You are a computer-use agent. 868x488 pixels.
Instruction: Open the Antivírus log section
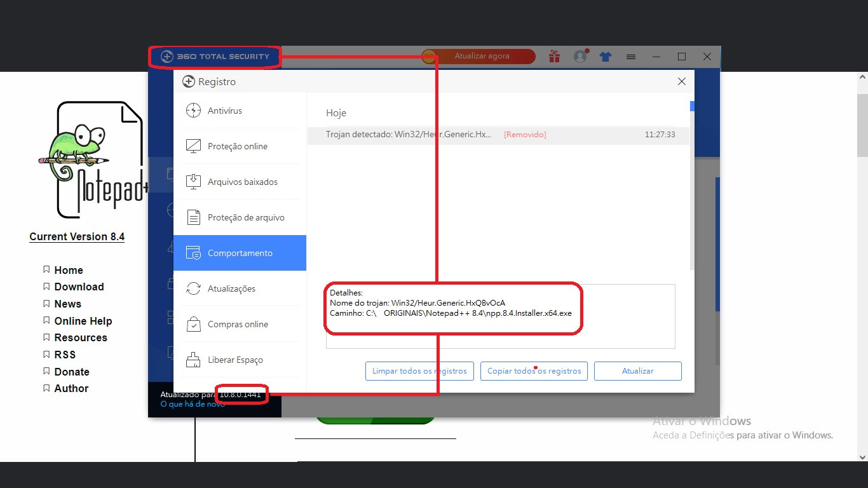point(240,111)
